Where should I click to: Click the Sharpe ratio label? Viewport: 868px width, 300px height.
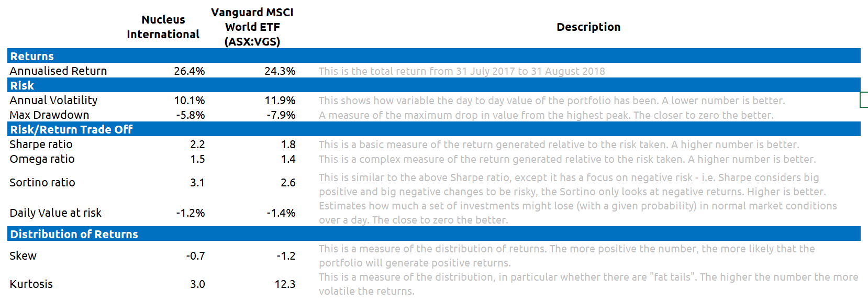(41, 144)
